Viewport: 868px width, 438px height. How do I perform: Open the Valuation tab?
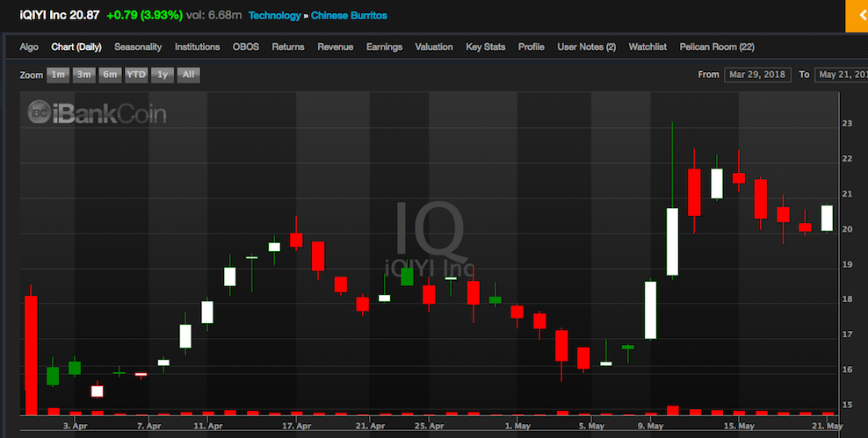click(x=434, y=47)
